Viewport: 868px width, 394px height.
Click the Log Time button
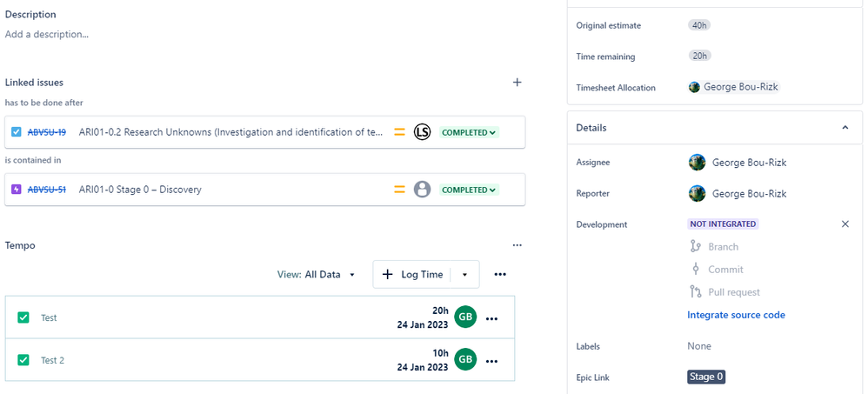pyautogui.click(x=413, y=275)
